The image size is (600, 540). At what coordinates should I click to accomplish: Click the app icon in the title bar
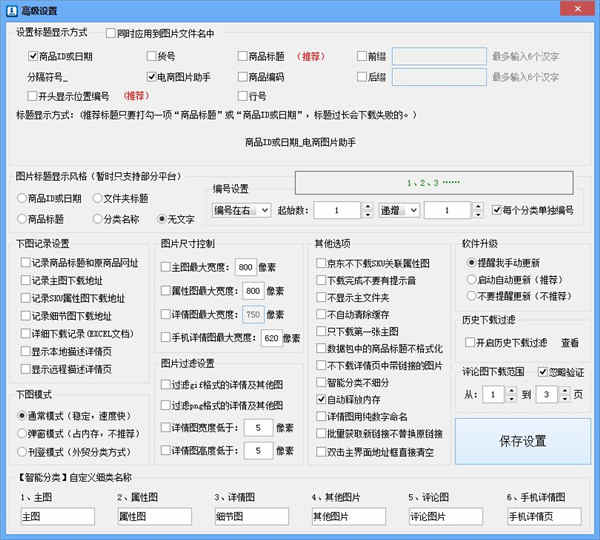pos(10,9)
